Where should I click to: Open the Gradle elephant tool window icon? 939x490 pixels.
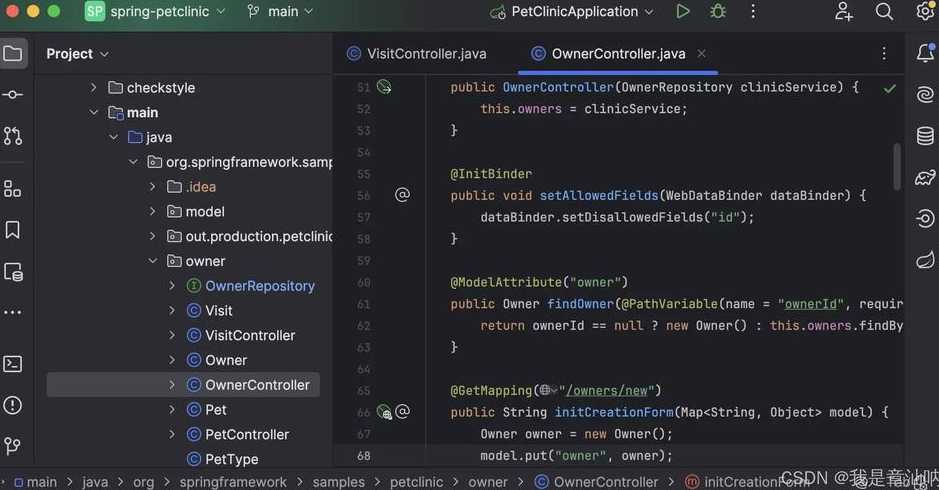(925, 177)
